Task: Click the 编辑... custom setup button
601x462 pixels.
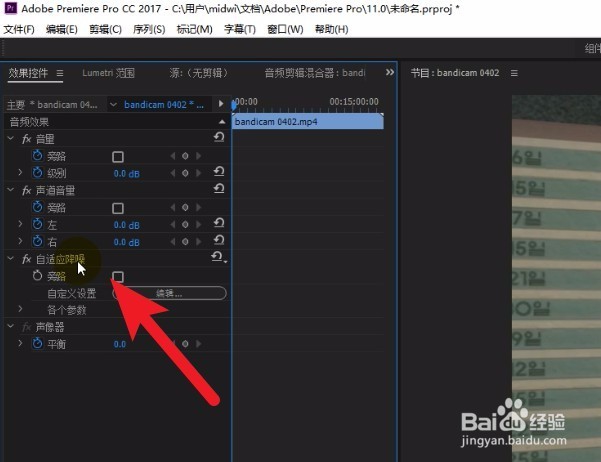Action: click(x=169, y=293)
